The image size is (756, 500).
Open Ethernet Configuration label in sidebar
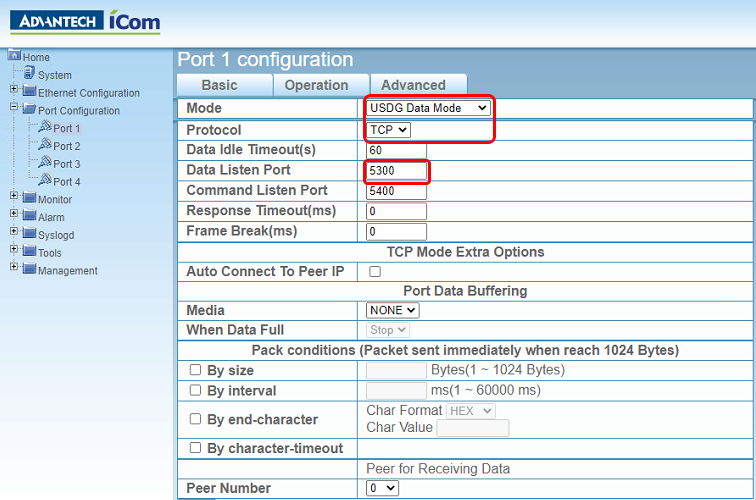pos(89,93)
